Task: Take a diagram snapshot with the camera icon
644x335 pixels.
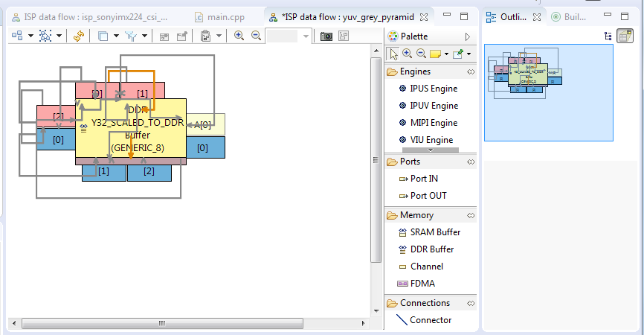Action: (326, 36)
